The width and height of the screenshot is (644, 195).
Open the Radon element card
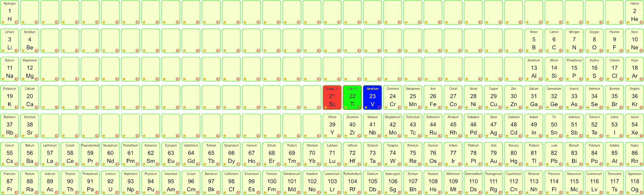point(635,154)
